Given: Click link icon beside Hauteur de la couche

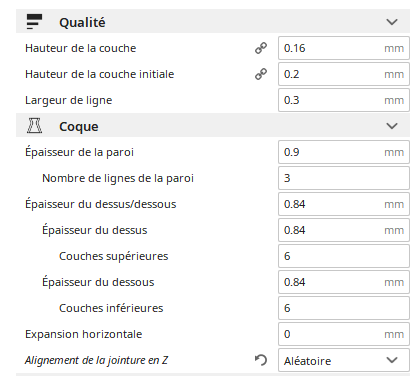Looking at the screenshot, I should [261, 48].
